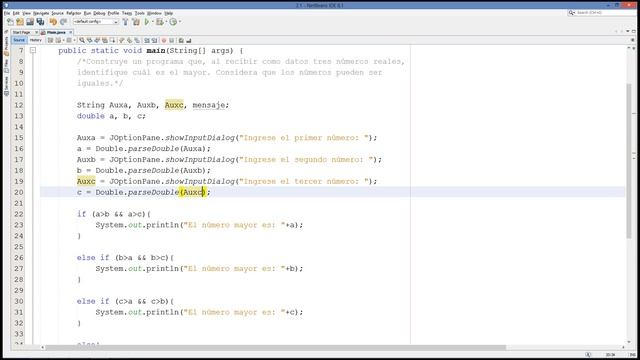The width and height of the screenshot is (640, 360).
Task: Click the highlighted Auxc on line 12
Action: click(x=174, y=105)
